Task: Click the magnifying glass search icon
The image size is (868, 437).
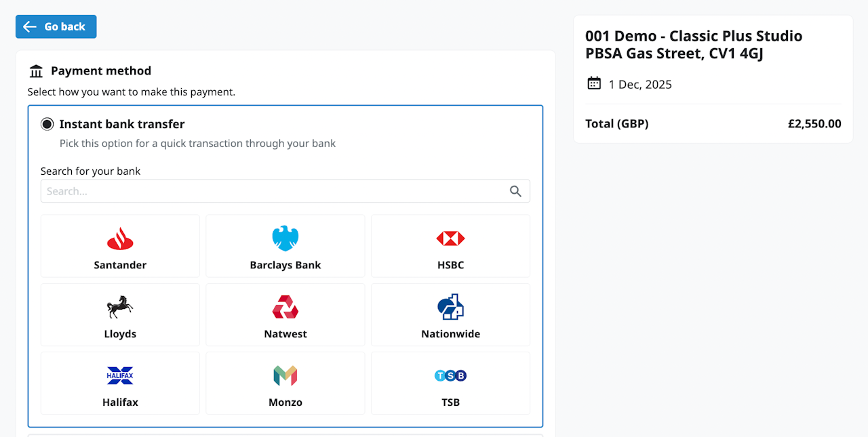Action: (x=515, y=191)
